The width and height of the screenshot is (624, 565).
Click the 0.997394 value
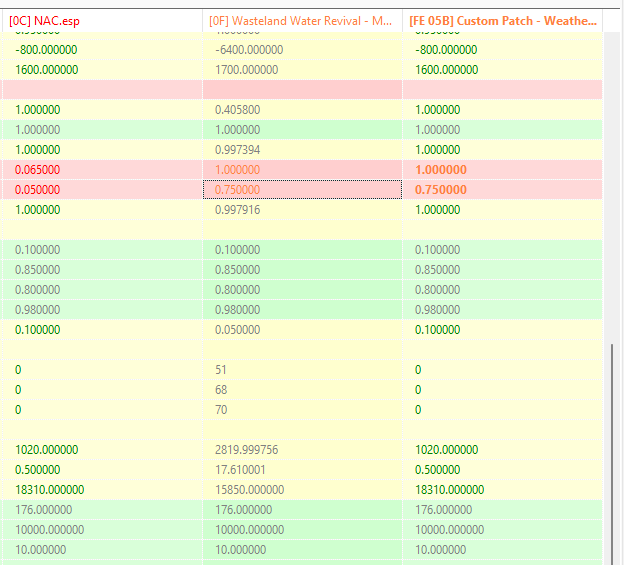[x=238, y=150]
